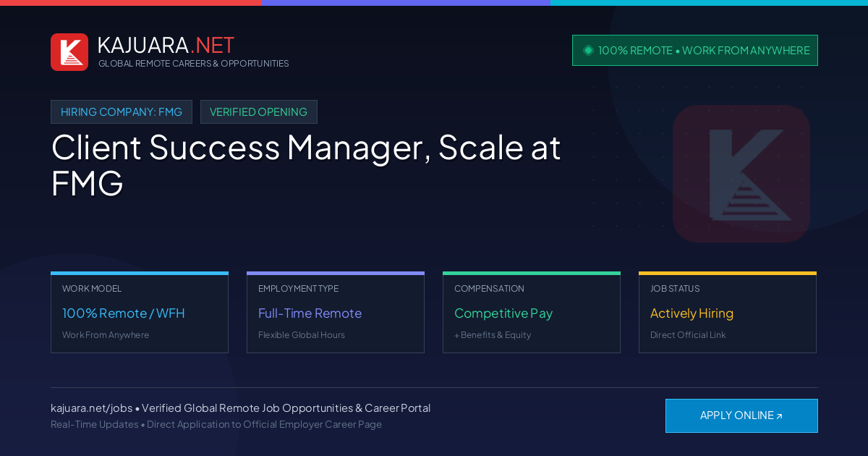Click the 100% Remote Work From Anywhere badge
The image size is (868, 456).
tap(695, 51)
